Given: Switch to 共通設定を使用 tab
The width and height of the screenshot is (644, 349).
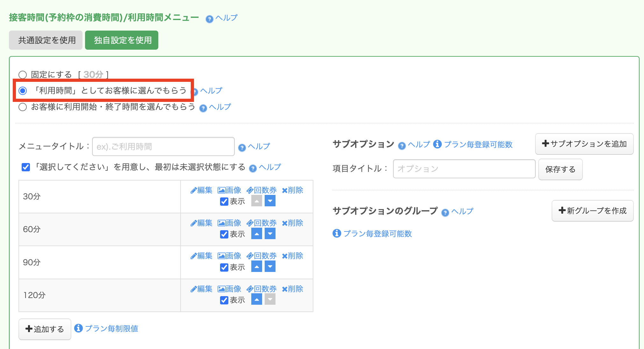Looking at the screenshot, I should [x=46, y=40].
